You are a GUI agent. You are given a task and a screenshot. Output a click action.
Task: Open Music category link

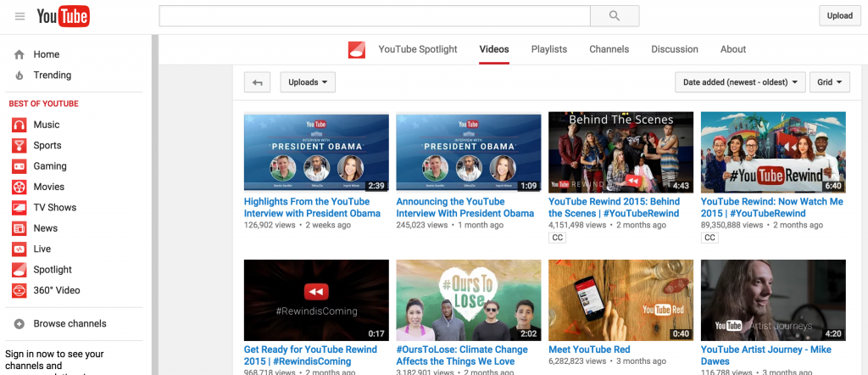47,125
